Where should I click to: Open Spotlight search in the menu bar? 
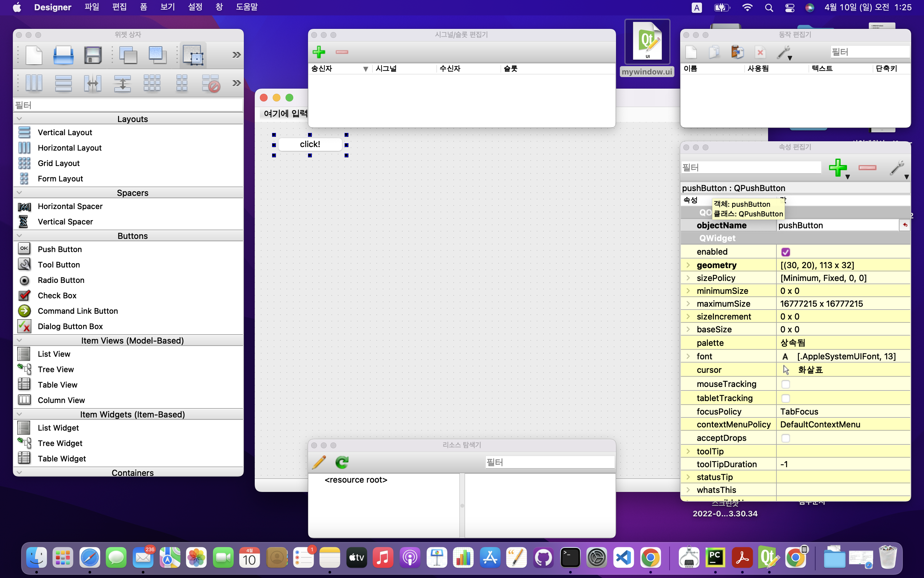769,7
